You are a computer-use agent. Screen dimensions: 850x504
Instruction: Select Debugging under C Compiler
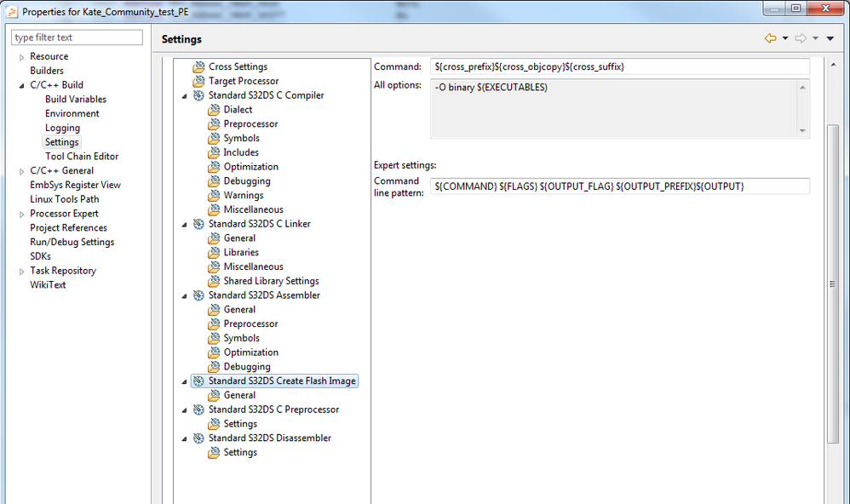[247, 181]
